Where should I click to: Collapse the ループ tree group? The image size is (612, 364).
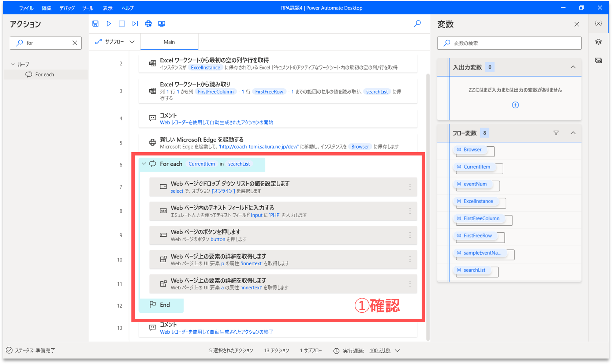pyautogui.click(x=13, y=64)
